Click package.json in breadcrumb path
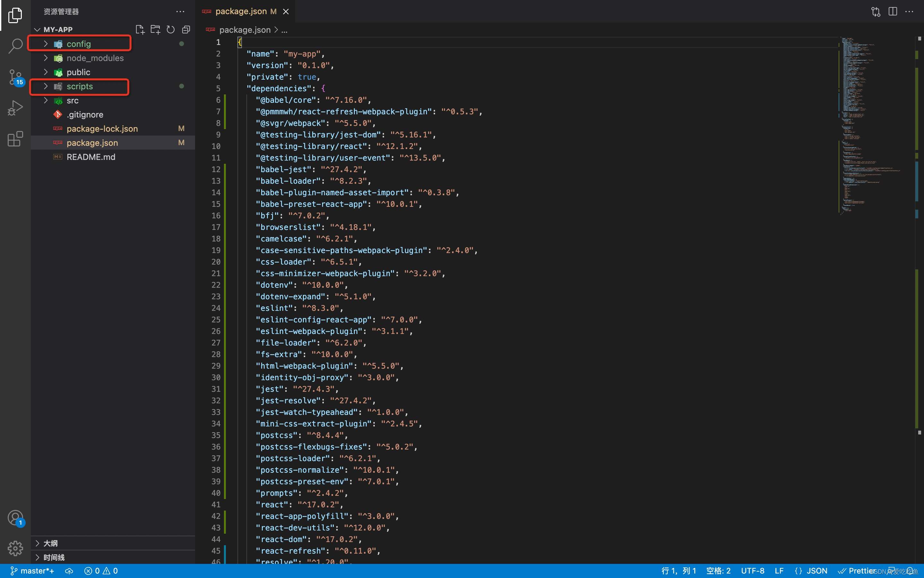 coord(245,30)
